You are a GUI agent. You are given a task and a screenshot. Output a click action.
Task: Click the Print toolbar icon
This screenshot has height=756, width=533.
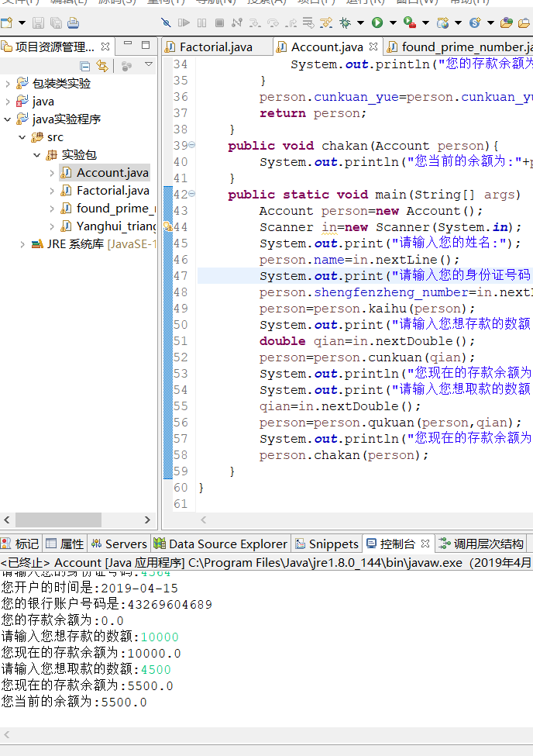(x=74, y=22)
